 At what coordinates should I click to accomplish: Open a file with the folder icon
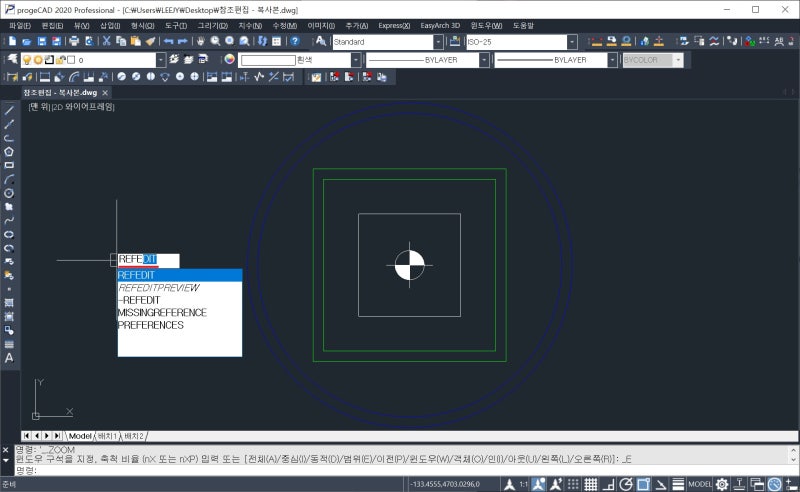[x=27, y=41]
